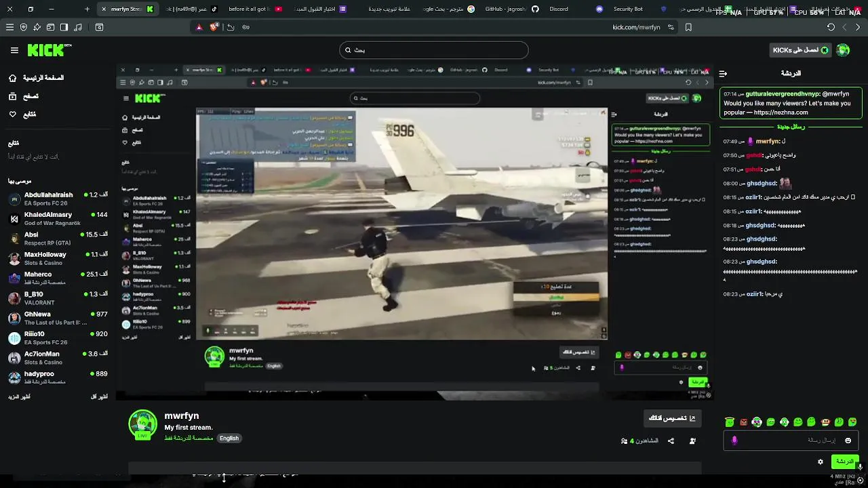Open MaxHolloway recommended channel

[x=58, y=258]
